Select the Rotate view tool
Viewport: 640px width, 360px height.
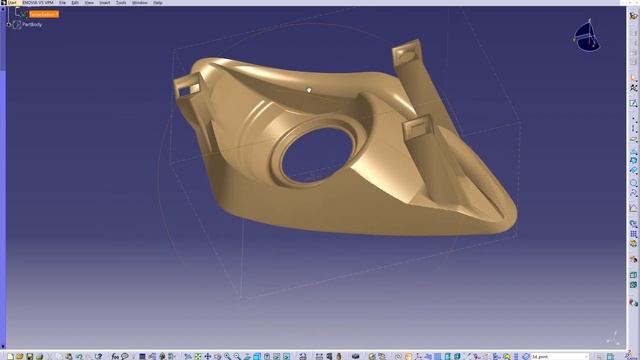(218, 356)
